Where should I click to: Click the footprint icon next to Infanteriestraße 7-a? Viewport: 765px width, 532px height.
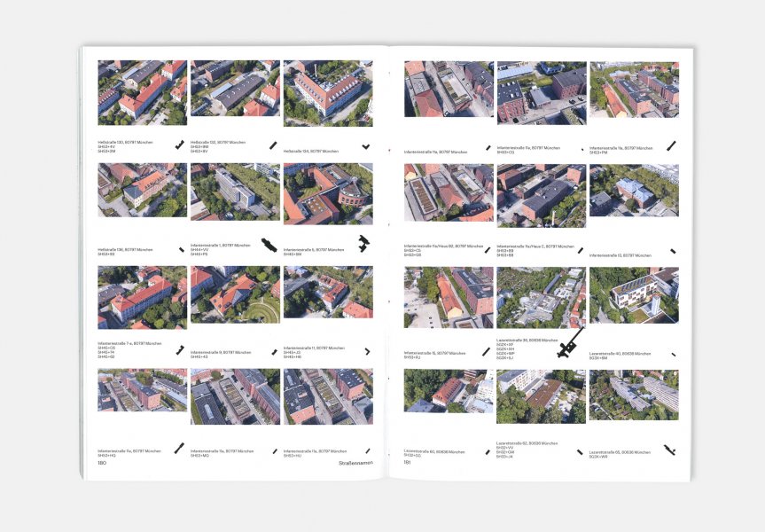click(180, 349)
